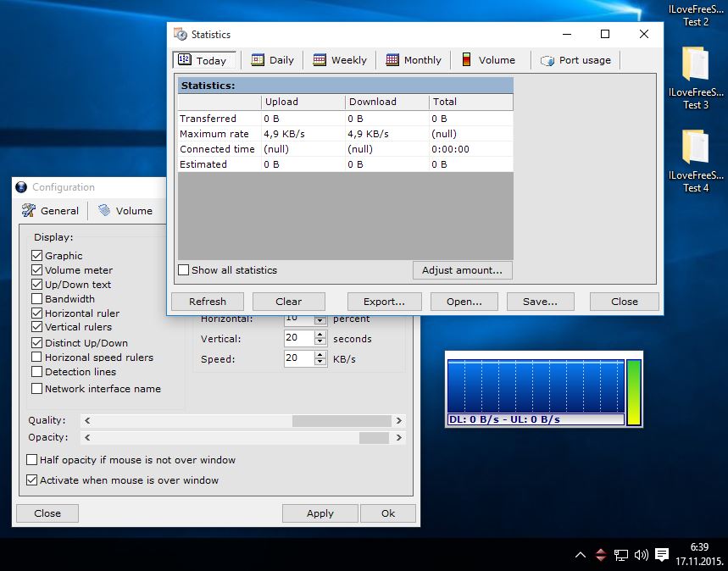The width and height of the screenshot is (728, 571).
Task: Open the notification center in taskbar
Action: tap(662, 555)
